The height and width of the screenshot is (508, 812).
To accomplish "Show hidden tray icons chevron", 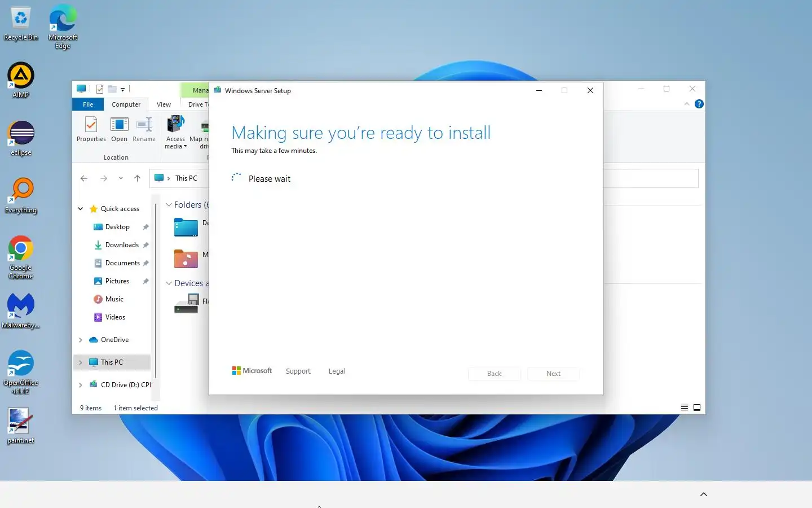I will (704, 494).
